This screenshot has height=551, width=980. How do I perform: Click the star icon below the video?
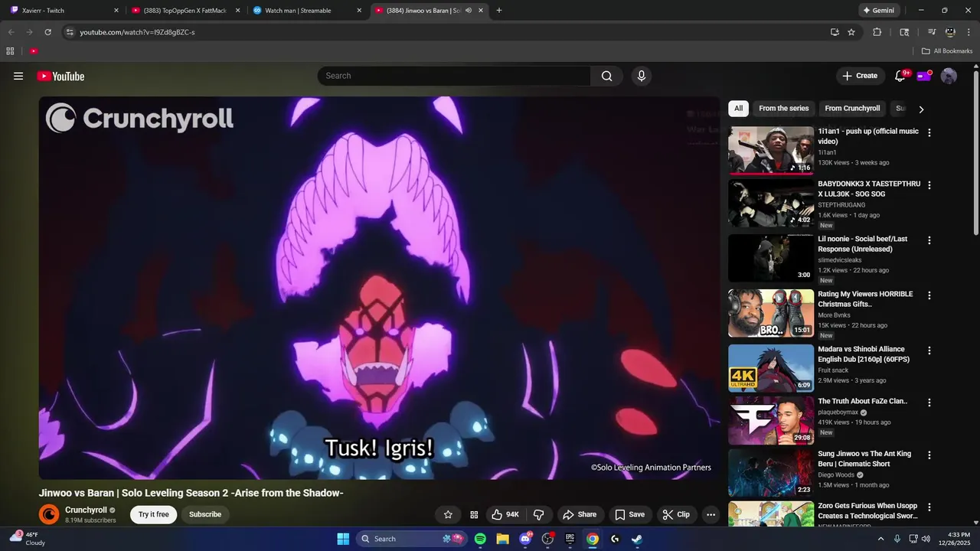[x=448, y=514]
